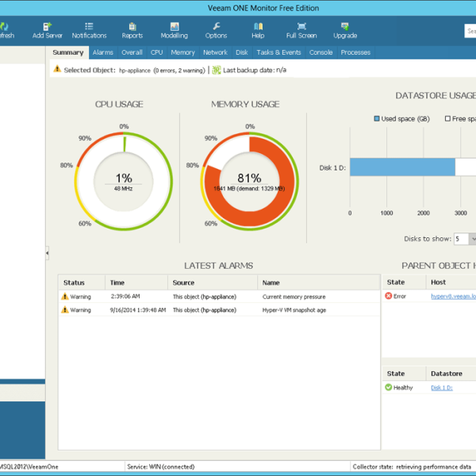
Task: Click the green Healthy state icon
Action: (x=388, y=387)
